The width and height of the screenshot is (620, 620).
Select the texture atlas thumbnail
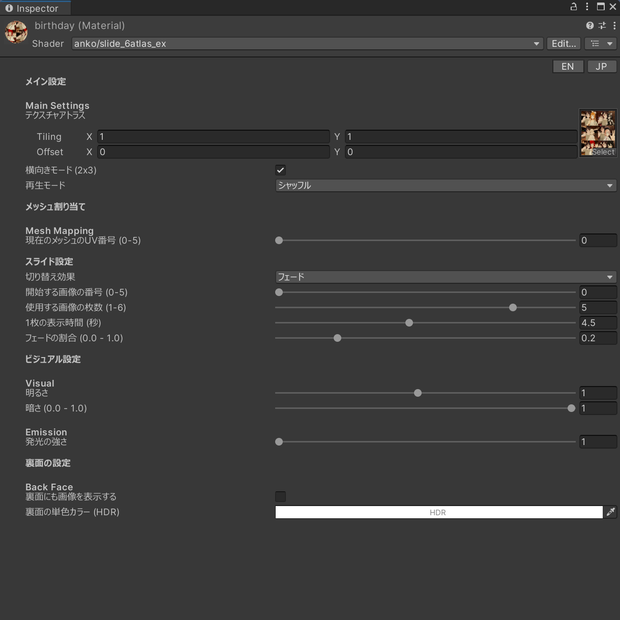597,133
